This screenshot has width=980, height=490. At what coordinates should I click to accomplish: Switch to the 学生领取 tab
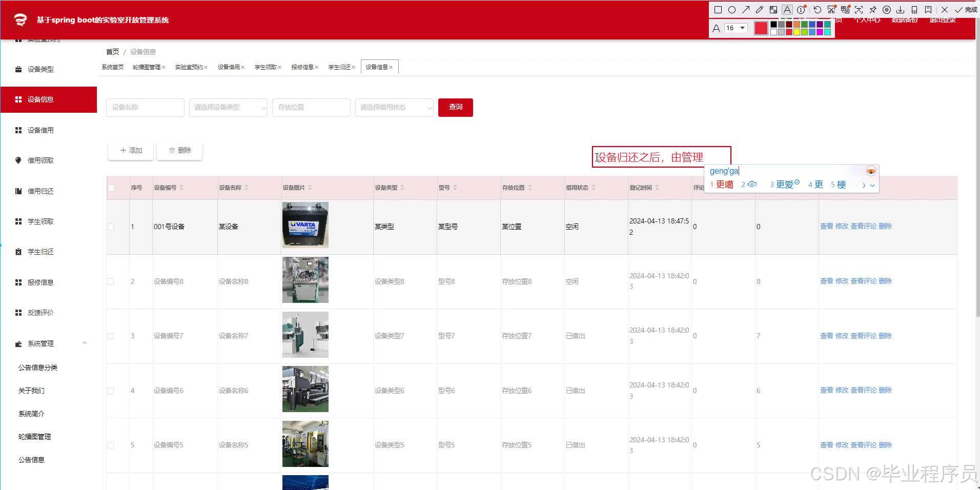266,67
